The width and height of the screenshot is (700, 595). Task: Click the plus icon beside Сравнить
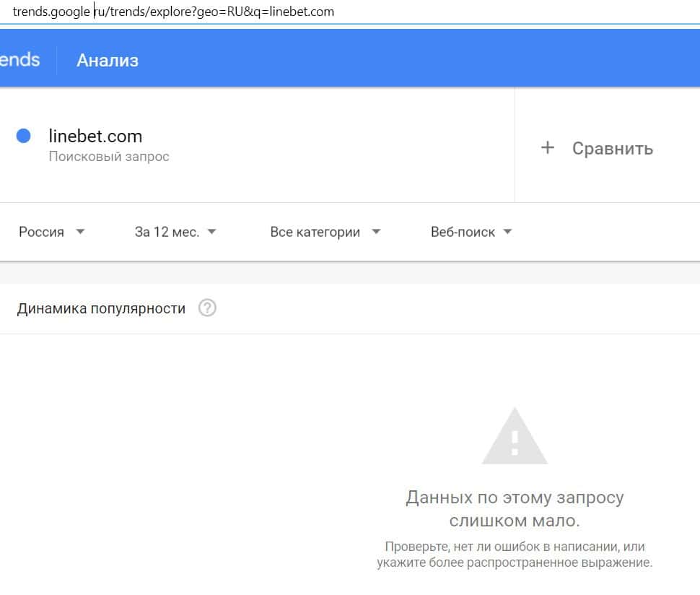pyautogui.click(x=548, y=148)
